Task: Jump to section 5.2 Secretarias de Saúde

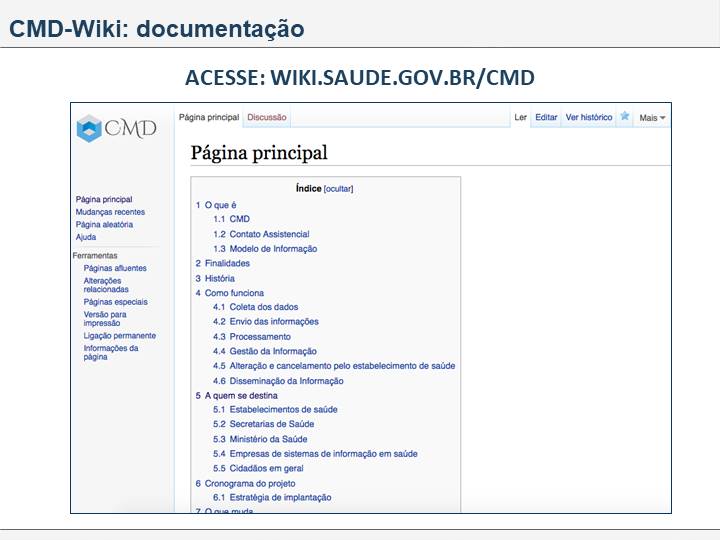Action: pos(264,424)
